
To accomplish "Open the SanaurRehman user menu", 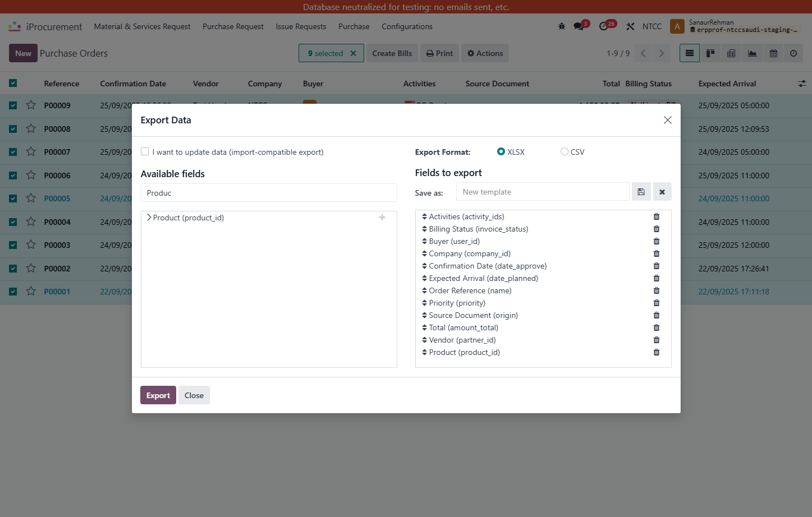I will pyautogui.click(x=736, y=26).
